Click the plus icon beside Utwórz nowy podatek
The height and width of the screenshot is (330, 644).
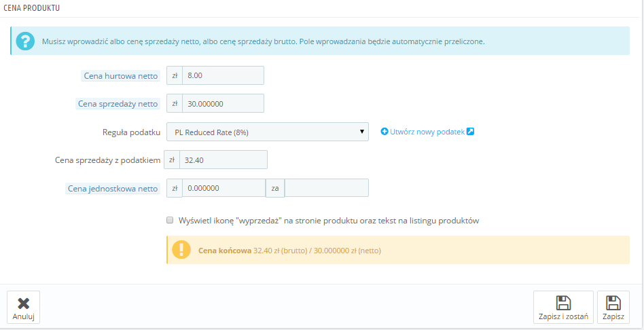384,132
